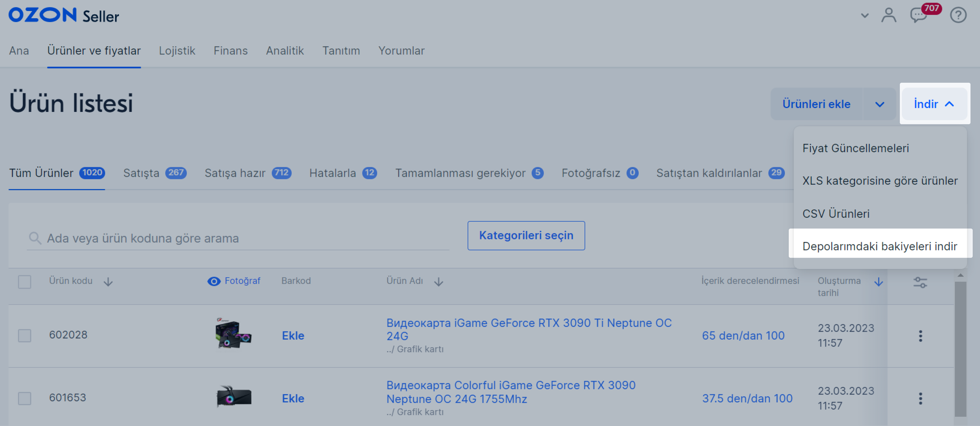The height and width of the screenshot is (426, 980).
Task: Go to Ana menu tab
Action: [x=19, y=51]
